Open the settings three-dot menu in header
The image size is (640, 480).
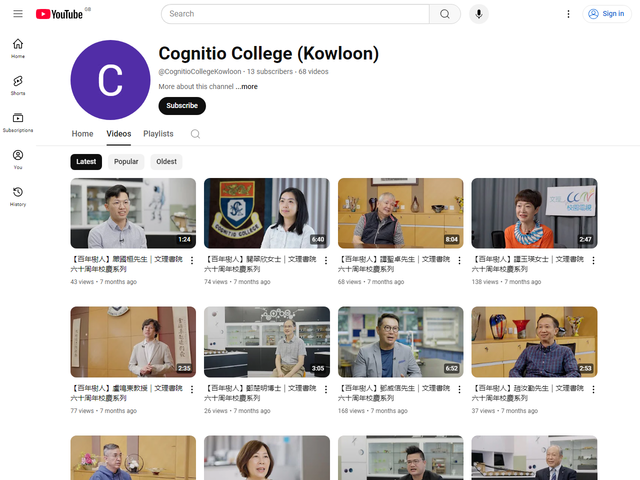[569, 14]
